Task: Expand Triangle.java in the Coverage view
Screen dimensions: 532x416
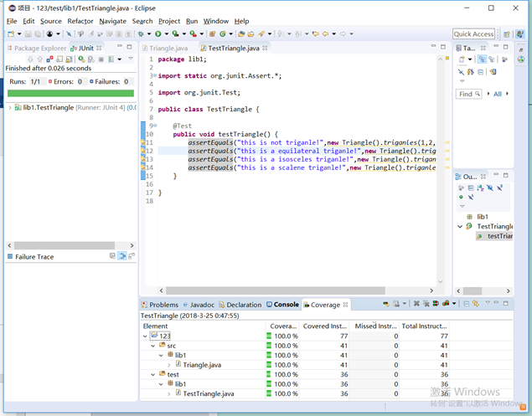Action: click(169, 365)
